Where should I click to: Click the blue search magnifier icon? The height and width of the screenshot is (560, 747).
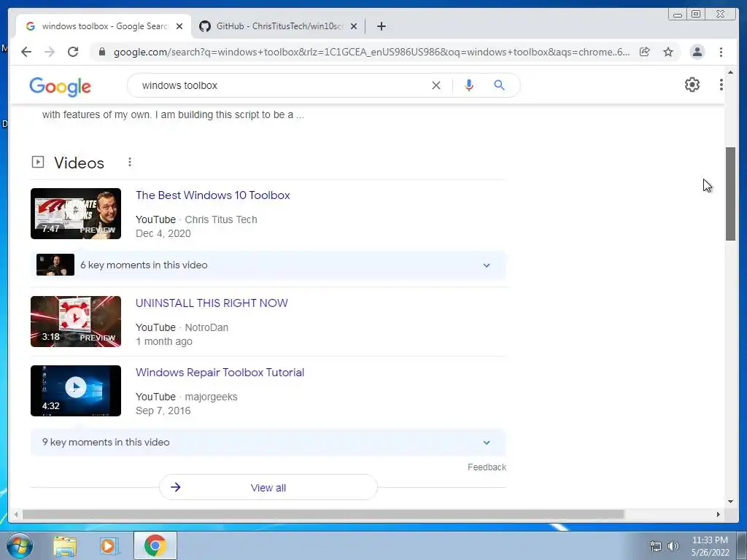[499, 85]
